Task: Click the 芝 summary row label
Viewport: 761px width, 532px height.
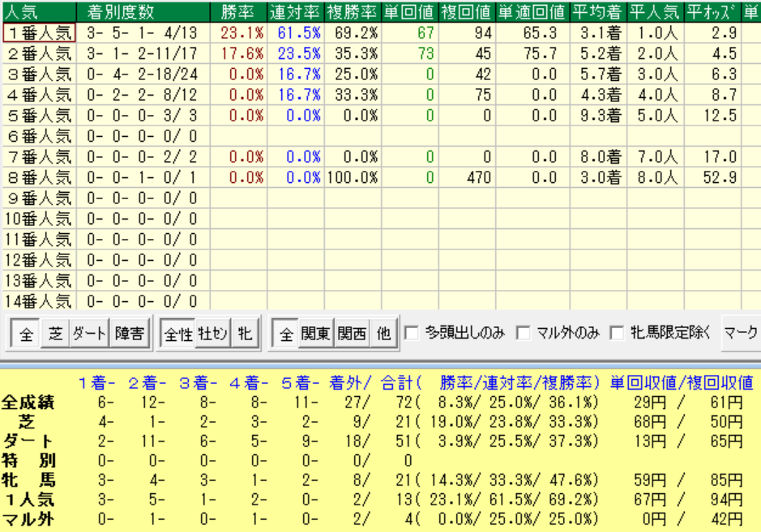Action: 27,422
